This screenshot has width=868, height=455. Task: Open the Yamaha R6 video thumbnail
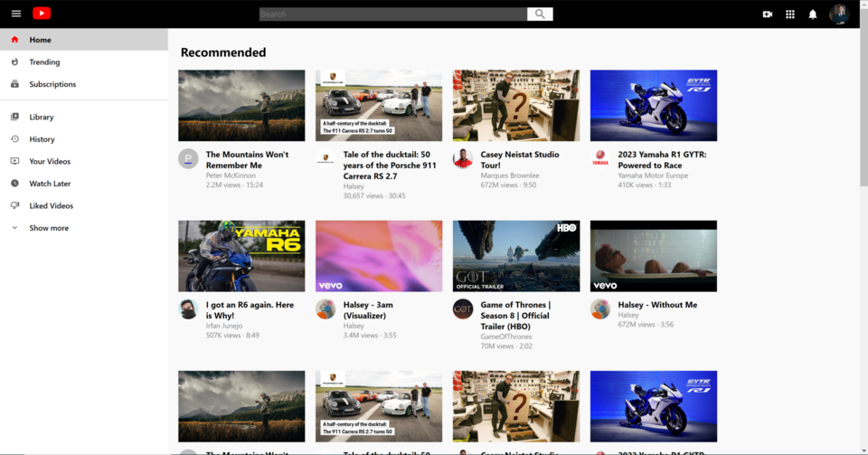tap(241, 256)
